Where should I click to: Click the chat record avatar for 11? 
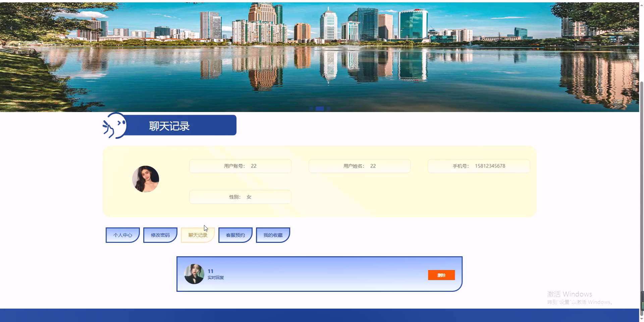[194, 274]
